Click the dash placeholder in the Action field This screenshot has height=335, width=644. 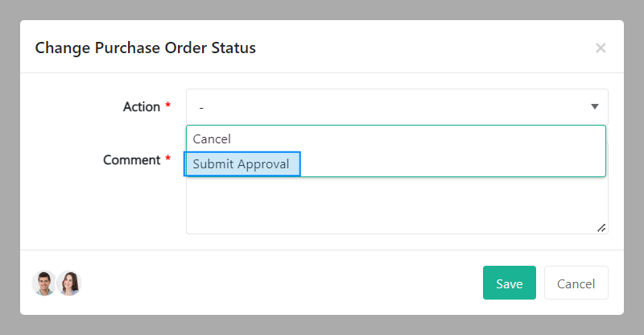click(201, 107)
